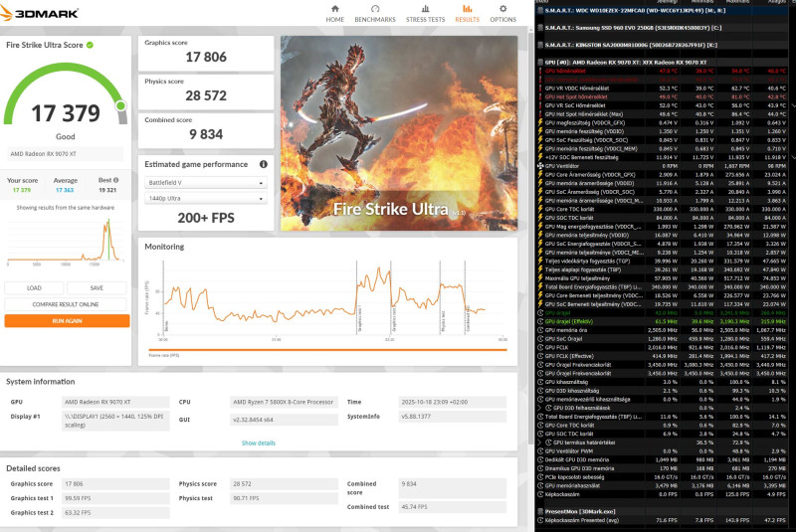Click the icon of Dedikált GPU D3D memória
Image resolution: width=796 pixels, height=532 pixels.
tap(540, 459)
